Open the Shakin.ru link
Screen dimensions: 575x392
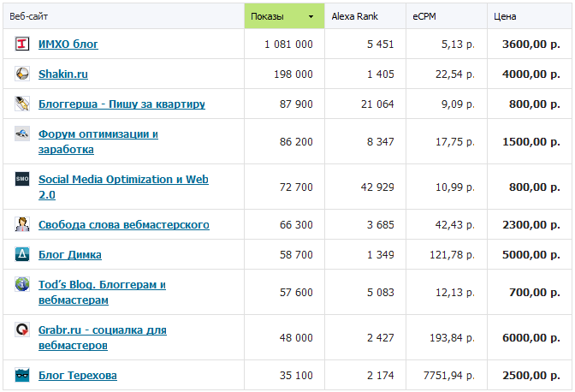[x=63, y=74]
